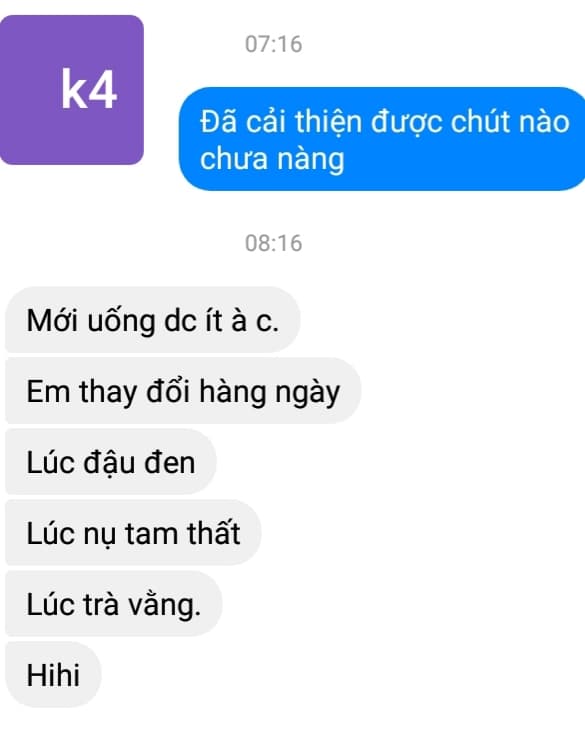This screenshot has width=585, height=741.
Task: Select the 'Mới uống dc ít à c.' message
Action: tap(153, 320)
